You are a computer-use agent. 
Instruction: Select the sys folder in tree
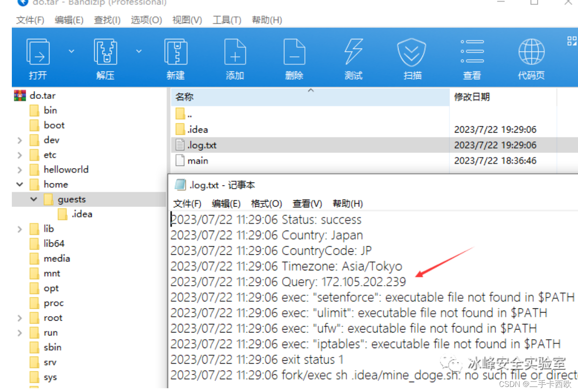point(50,377)
